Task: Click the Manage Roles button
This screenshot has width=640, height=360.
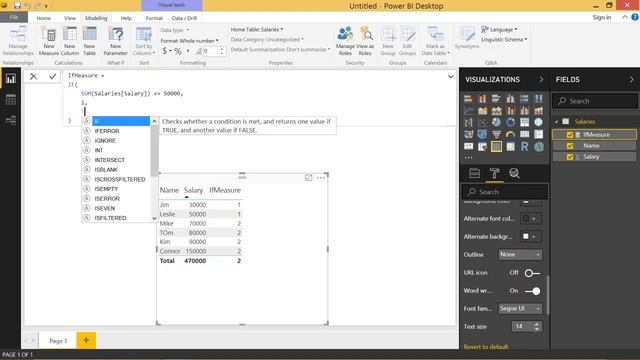Action: [345, 41]
